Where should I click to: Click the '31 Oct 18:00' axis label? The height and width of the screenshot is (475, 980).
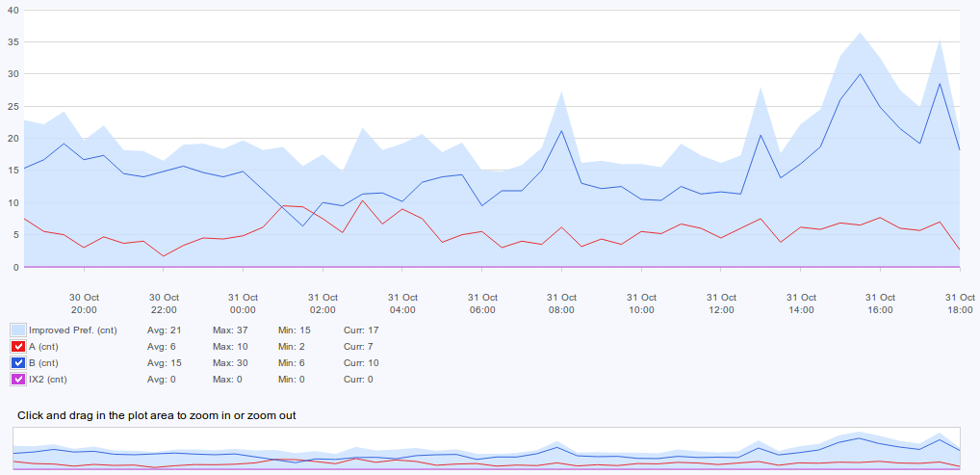point(960,303)
